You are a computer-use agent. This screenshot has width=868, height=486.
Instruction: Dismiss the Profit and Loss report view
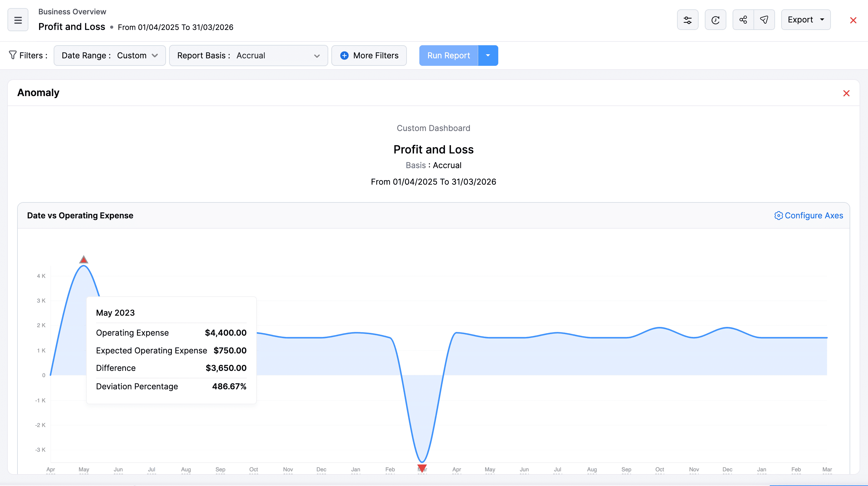tap(853, 20)
